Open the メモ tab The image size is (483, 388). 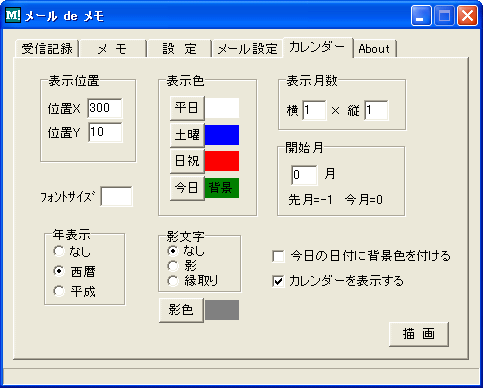tap(113, 49)
